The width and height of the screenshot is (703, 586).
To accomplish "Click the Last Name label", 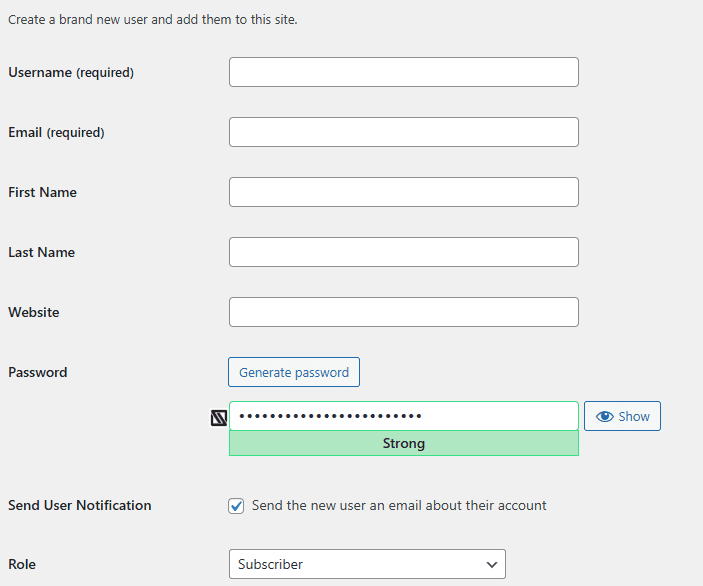I will (41, 252).
